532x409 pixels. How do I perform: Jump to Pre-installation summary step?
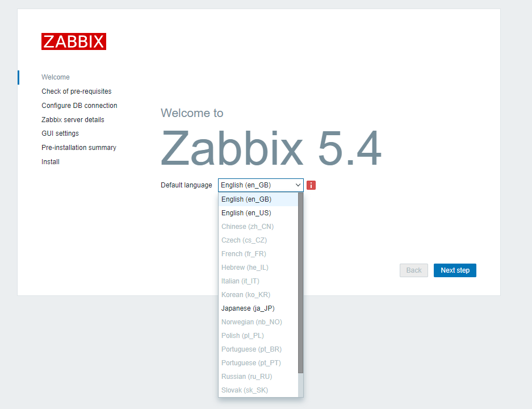tap(79, 148)
